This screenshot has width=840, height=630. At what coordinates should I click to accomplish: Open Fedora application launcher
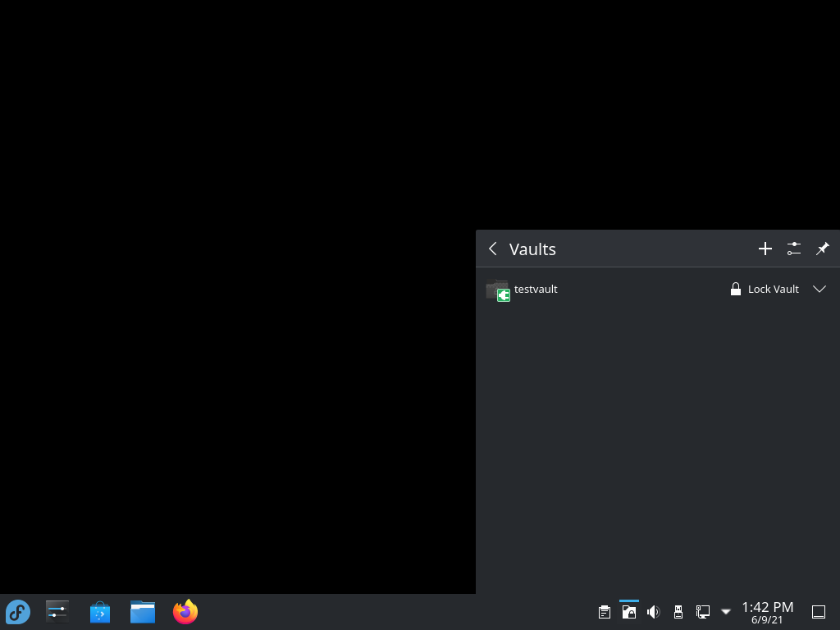pos(18,612)
